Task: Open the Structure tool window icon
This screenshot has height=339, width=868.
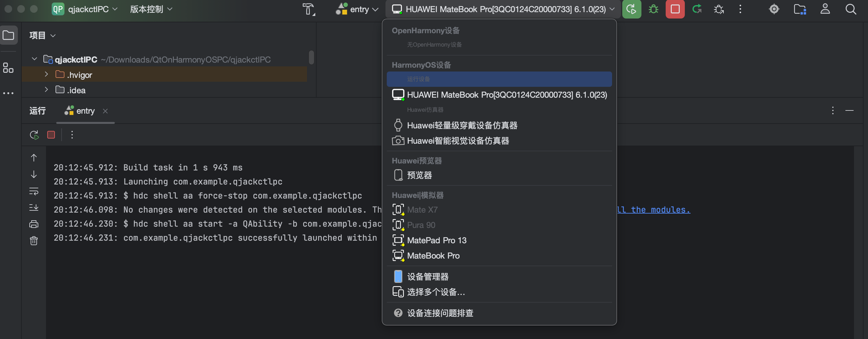Action: [8, 68]
